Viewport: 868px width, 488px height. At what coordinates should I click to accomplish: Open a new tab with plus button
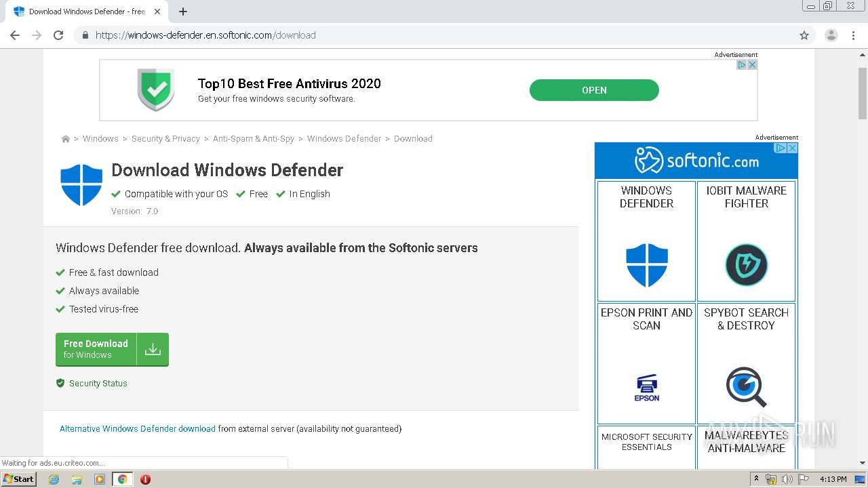coord(183,12)
